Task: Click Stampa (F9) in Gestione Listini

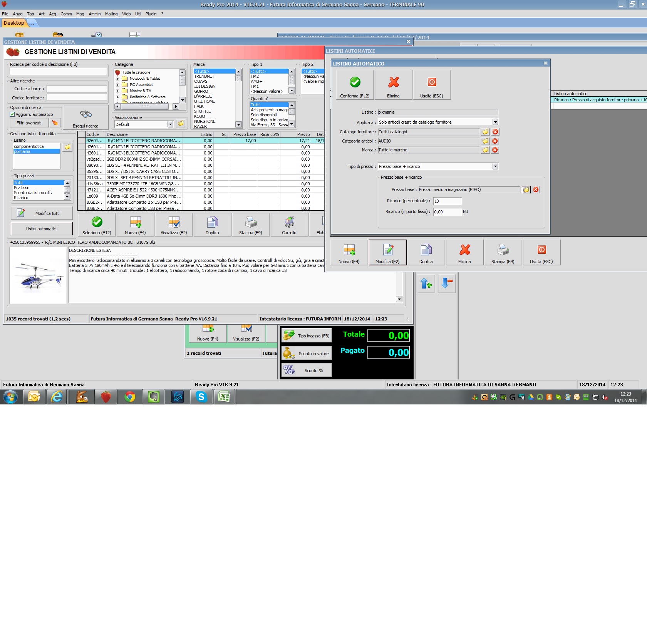Action: [x=251, y=225]
